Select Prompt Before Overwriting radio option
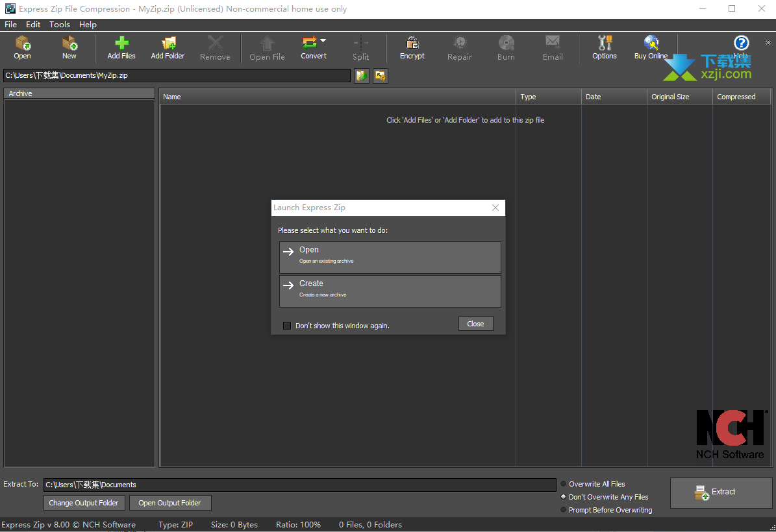The image size is (776, 532). point(563,510)
